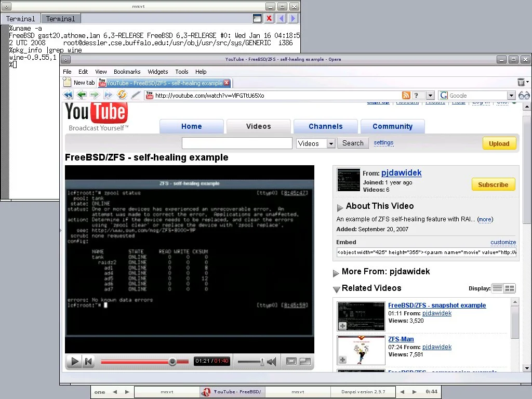Click the yellow Upload button
The image size is (532, 399).
point(499,143)
